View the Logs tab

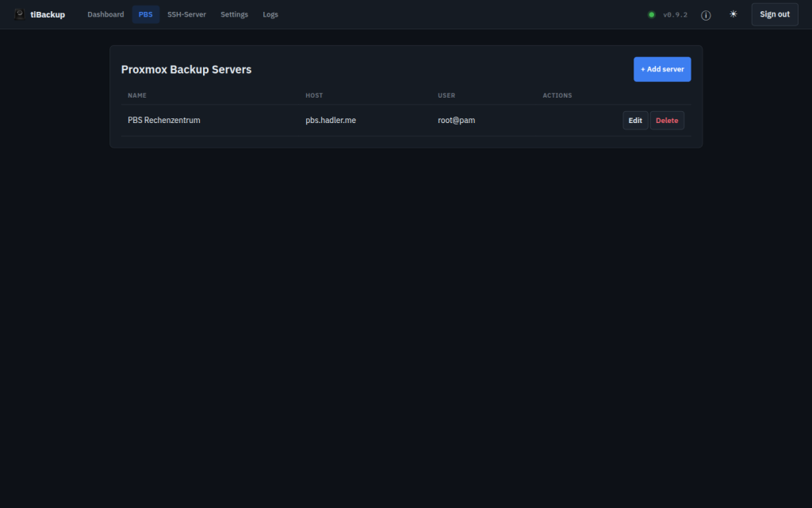270,14
